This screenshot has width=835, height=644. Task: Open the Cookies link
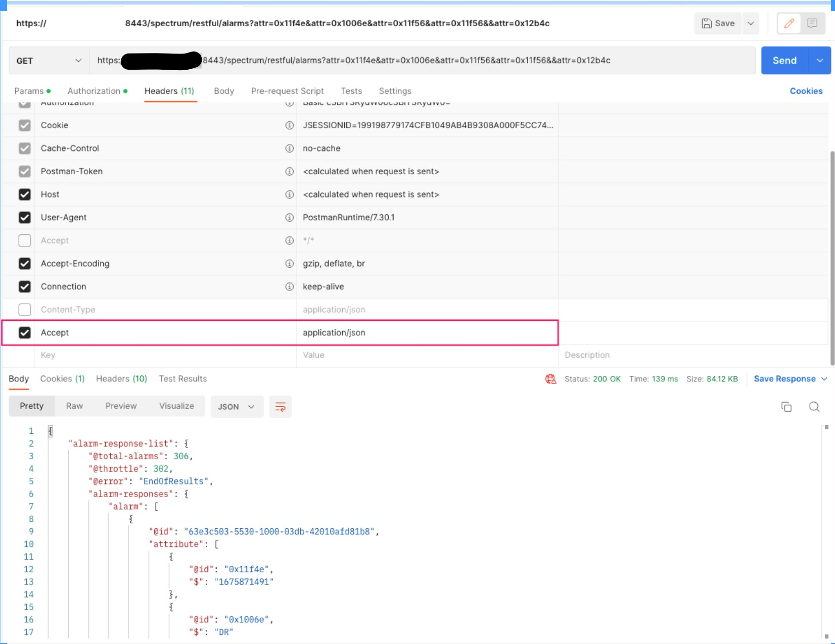pos(806,91)
